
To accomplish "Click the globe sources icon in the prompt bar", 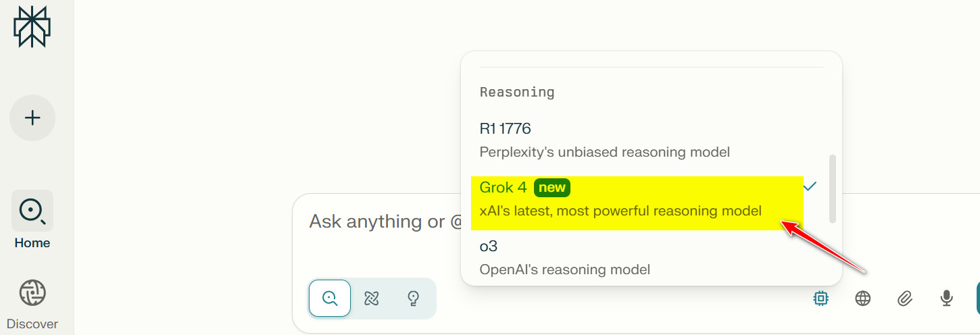I will click(x=862, y=298).
